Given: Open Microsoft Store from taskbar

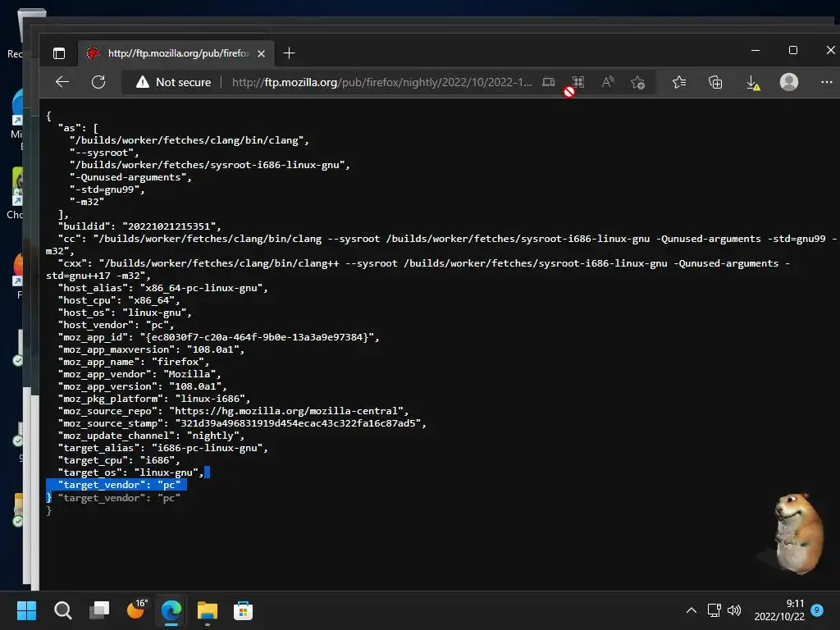Looking at the screenshot, I should (243, 610).
